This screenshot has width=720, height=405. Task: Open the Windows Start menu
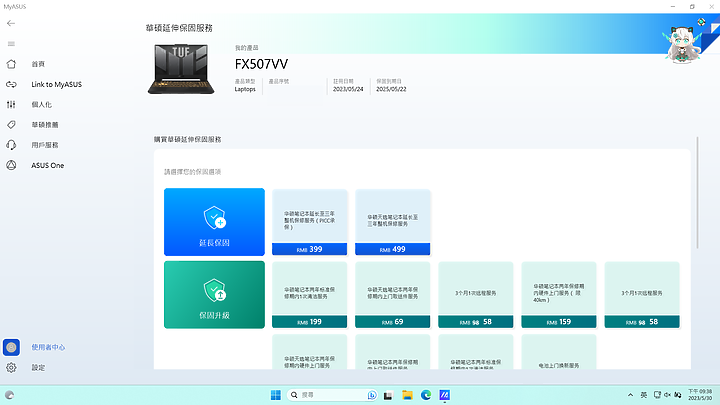[x=276, y=395]
